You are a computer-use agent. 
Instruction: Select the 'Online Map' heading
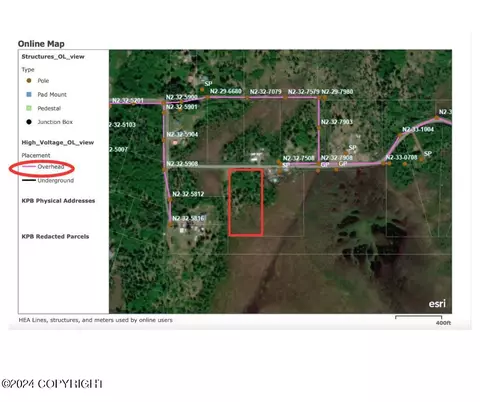pyautogui.click(x=41, y=44)
